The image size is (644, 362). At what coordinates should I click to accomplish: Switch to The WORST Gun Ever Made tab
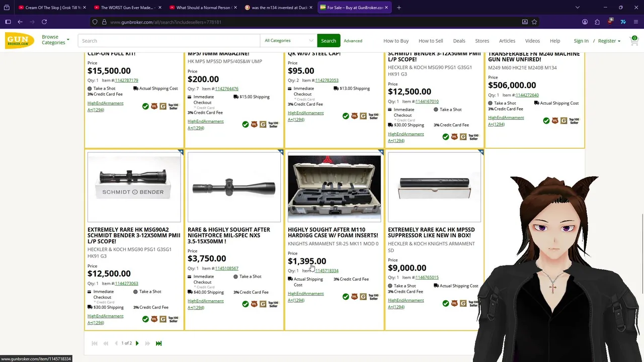[128, 8]
